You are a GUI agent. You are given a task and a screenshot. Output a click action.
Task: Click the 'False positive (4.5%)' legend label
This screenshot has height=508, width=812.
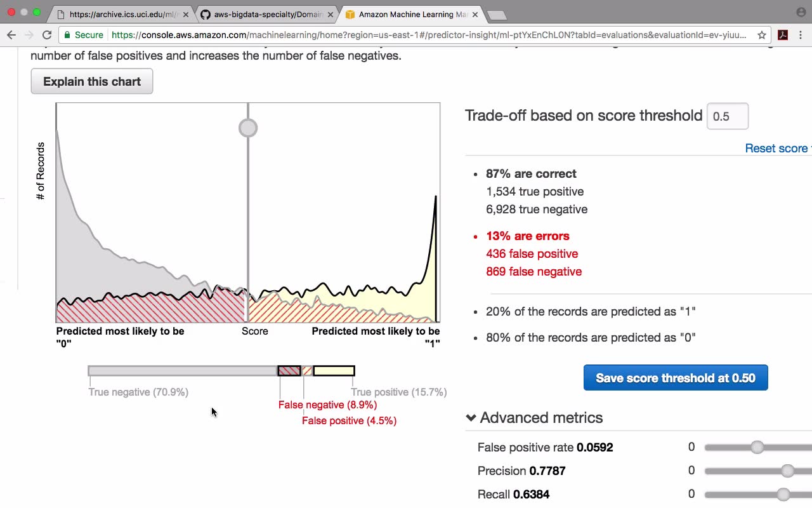(x=349, y=421)
